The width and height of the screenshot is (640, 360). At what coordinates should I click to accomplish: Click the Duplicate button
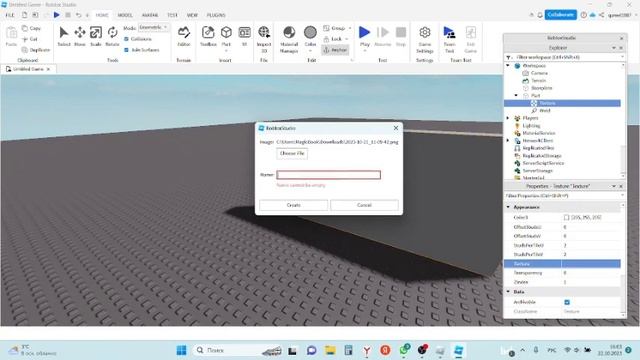[36, 50]
